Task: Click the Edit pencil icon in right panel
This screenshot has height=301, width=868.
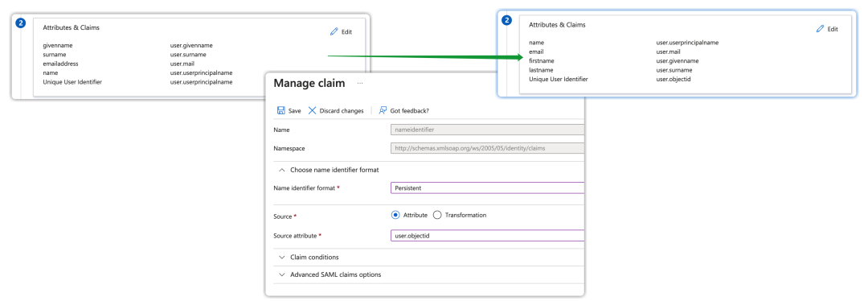Action: [821, 29]
